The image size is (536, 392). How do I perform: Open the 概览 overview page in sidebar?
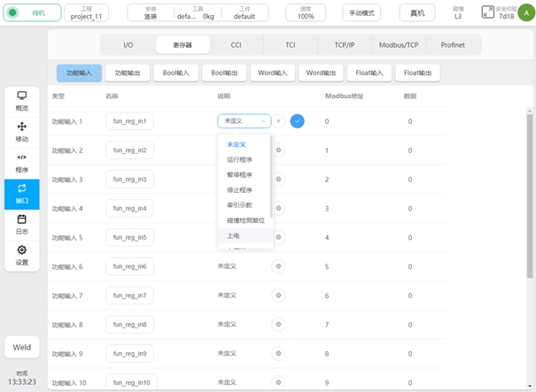(21, 100)
